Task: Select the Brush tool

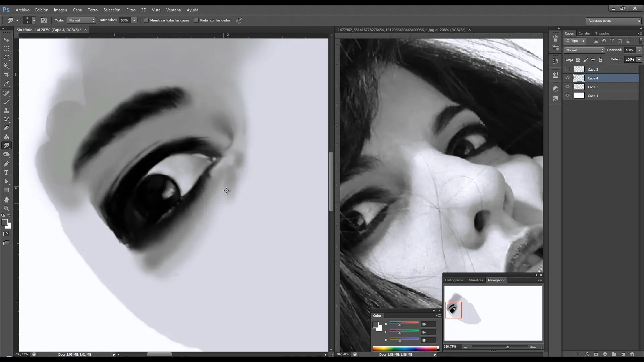Action: pyautogui.click(x=6, y=102)
